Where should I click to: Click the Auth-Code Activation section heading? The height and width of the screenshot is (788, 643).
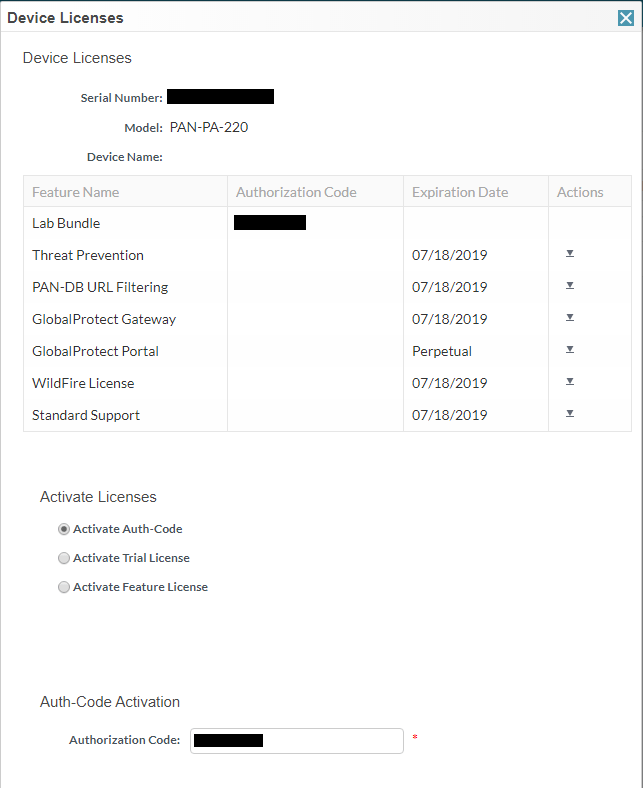[x=110, y=702]
